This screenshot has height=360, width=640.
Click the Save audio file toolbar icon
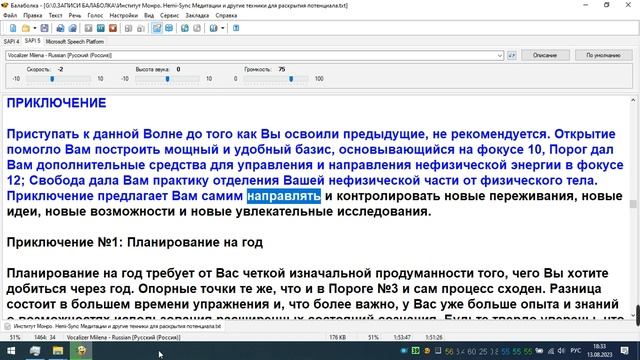point(60,28)
